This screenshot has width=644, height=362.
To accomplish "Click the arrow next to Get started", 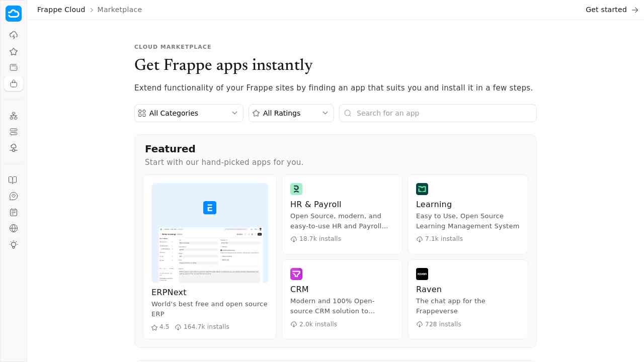I will click(635, 10).
